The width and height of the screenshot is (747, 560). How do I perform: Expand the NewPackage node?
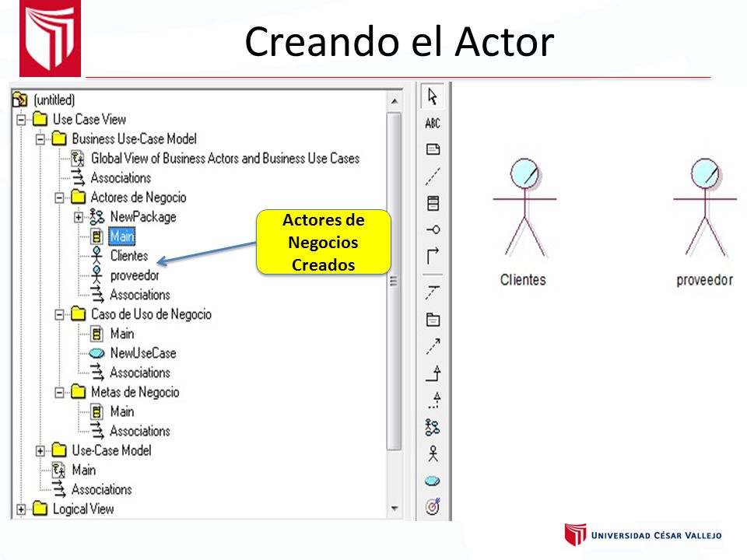pos(79,217)
